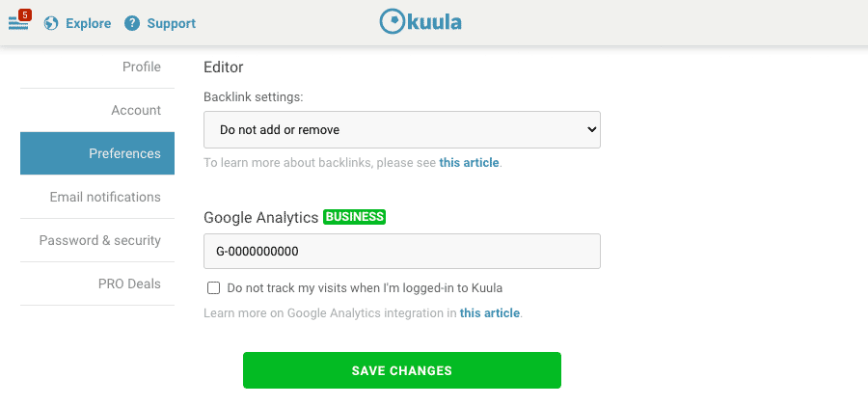
Task: Click the Explore text link
Action: tap(88, 24)
